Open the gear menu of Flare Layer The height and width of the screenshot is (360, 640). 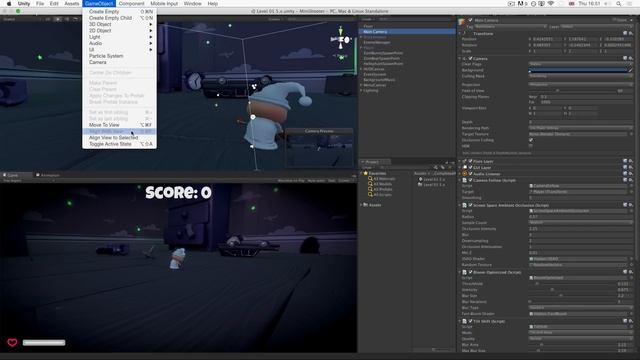pyautogui.click(x=631, y=161)
